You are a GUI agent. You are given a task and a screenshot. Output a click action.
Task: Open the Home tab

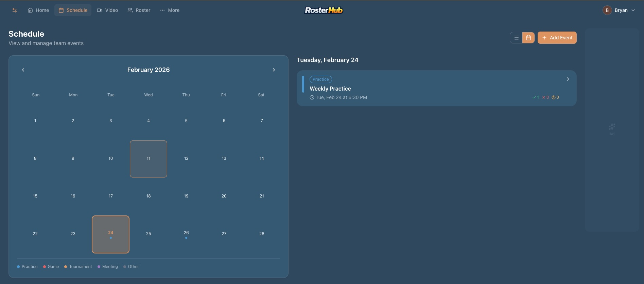(38, 10)
